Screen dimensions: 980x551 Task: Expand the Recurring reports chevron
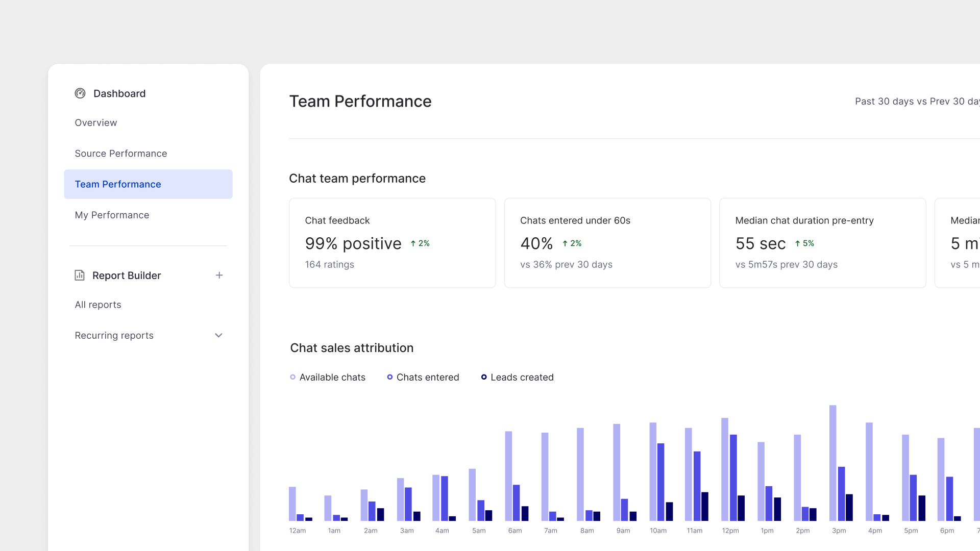218,335
